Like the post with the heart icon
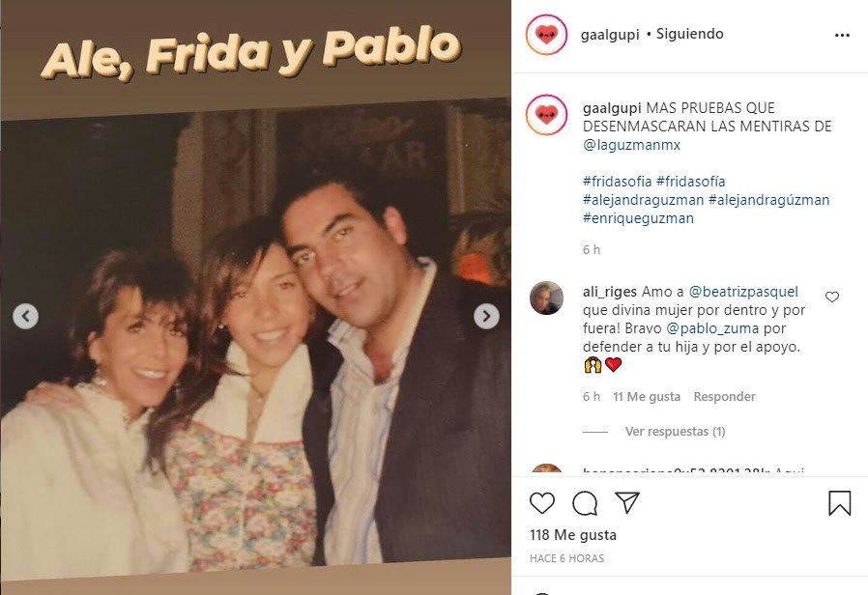This screenshot has height=595, width=868. [x=542, y=503]
